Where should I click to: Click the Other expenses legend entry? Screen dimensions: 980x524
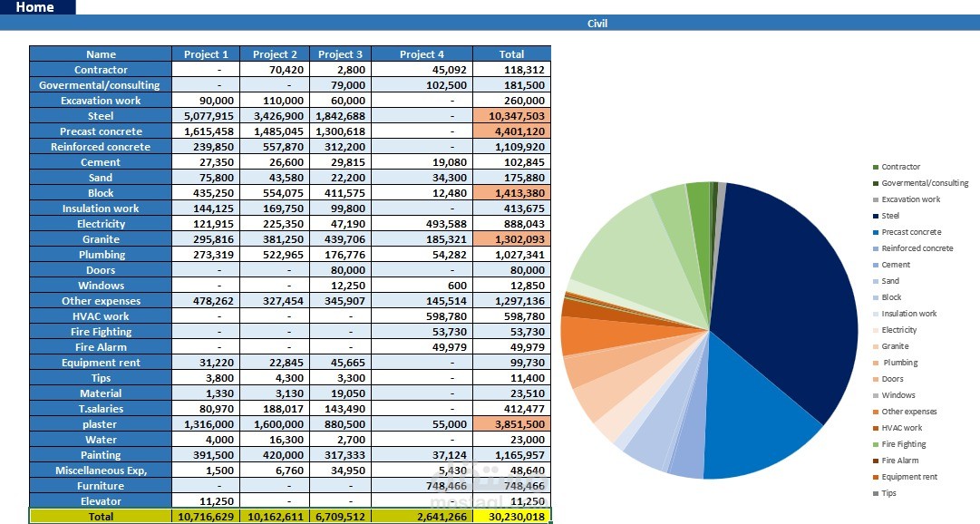click(x=905, y=412)
